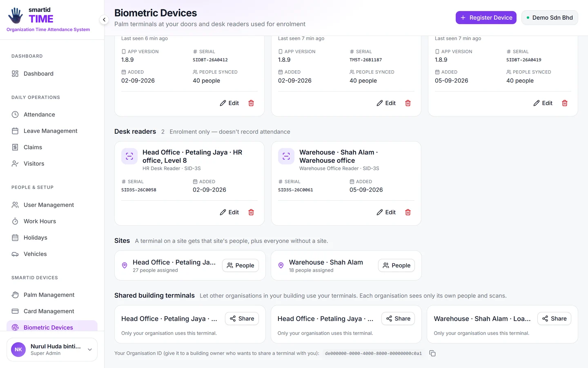Copy the Organisation ID to clipboard
The image size is (588, 368).
pyautogui.click(x=432, y=353)
